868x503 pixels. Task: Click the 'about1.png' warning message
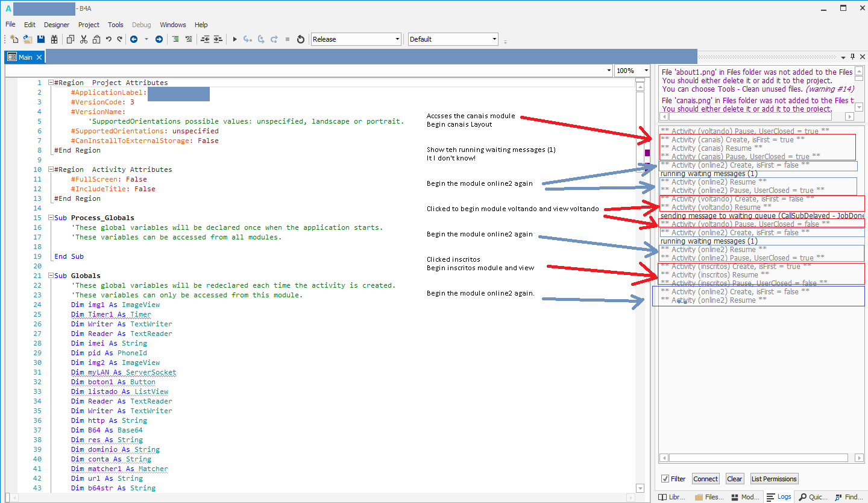coord(757,80)
